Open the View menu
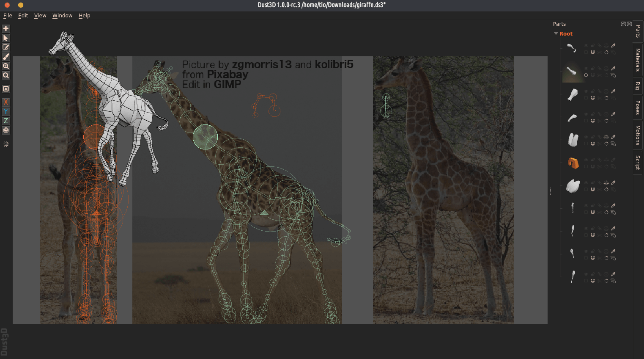Screen dimensions: 644x359 pyautogui.click(x=40, y=15)
